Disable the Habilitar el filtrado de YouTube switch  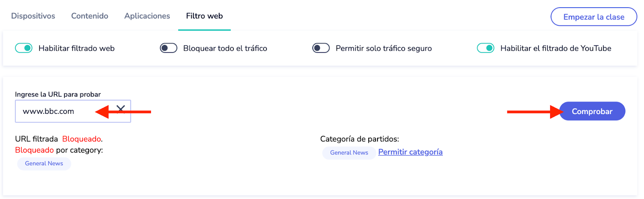tap(485, 48)
